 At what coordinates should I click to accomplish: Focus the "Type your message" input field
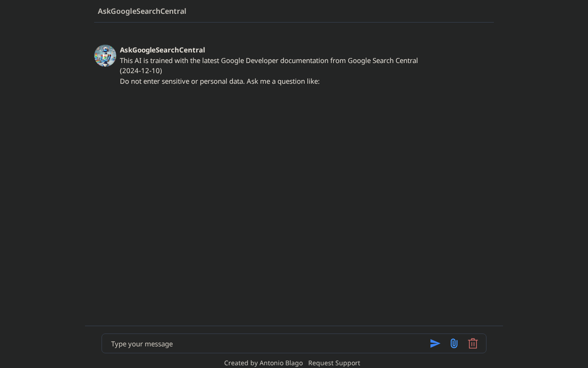click(x=266, y=344)
